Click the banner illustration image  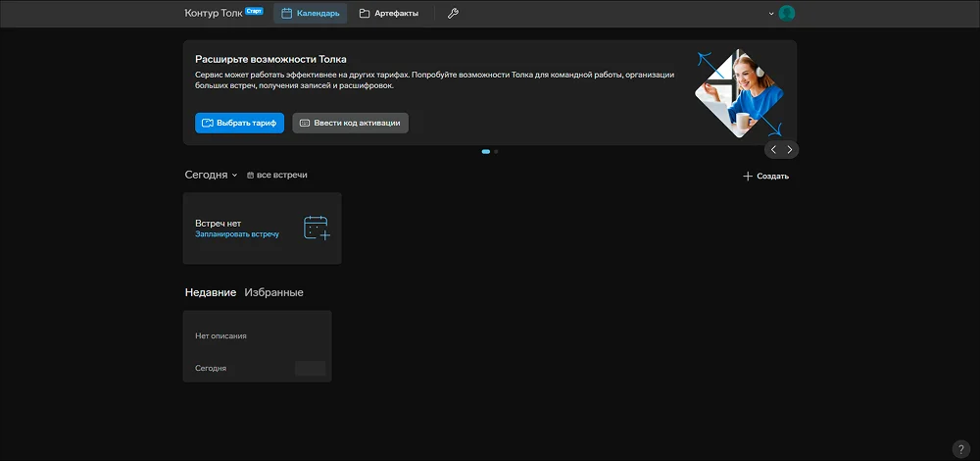(x=739, y=93)
